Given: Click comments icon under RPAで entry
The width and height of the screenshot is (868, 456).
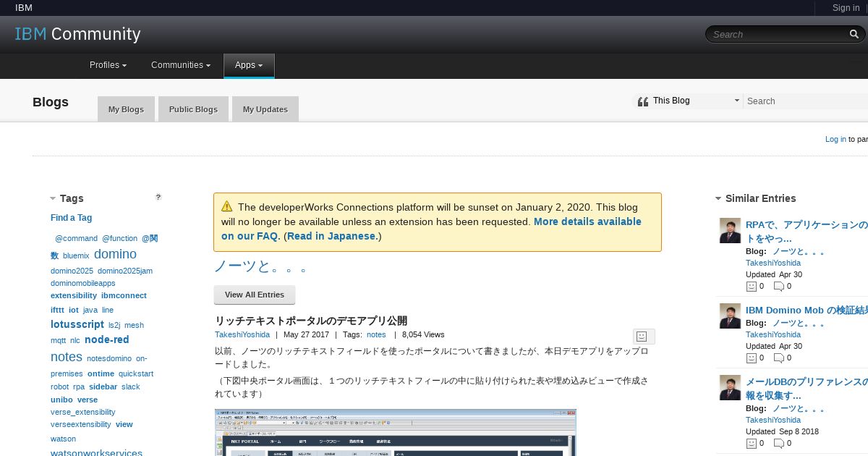Looking at the screenshot, I should click(x=779, y=287).
